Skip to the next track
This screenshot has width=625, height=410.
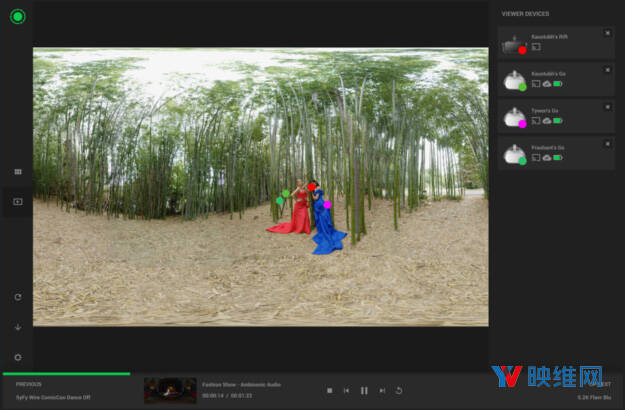382,391
